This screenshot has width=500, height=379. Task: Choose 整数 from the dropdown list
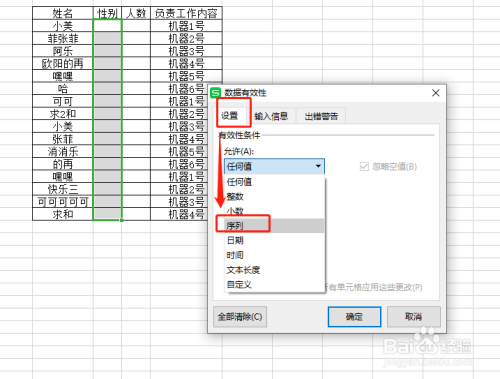point(275,197)
